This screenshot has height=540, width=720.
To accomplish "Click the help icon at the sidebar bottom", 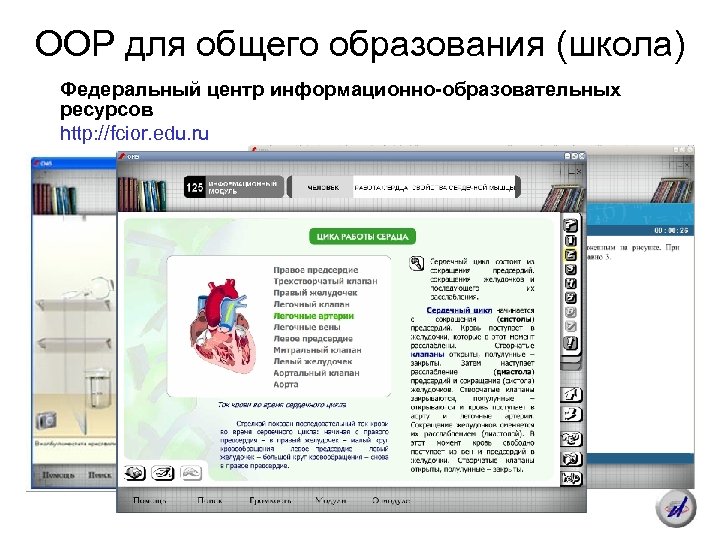I will point(571,478).
